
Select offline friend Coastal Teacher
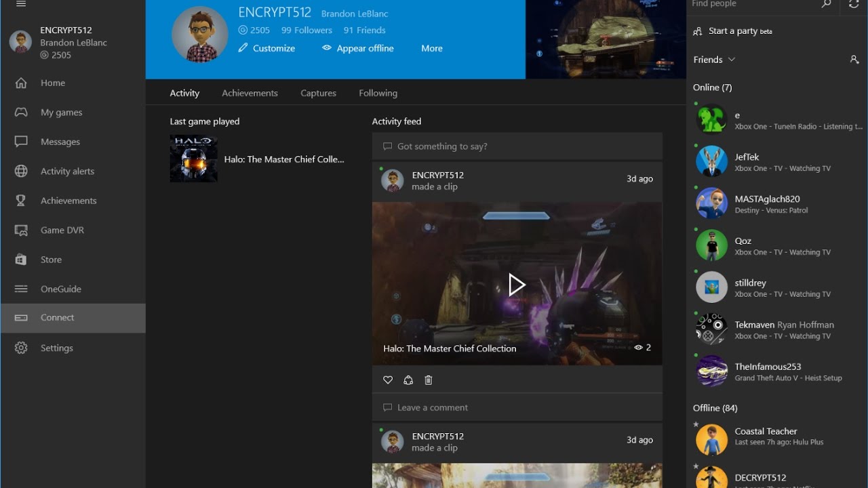pyautogui.click(x=777, y=439)
